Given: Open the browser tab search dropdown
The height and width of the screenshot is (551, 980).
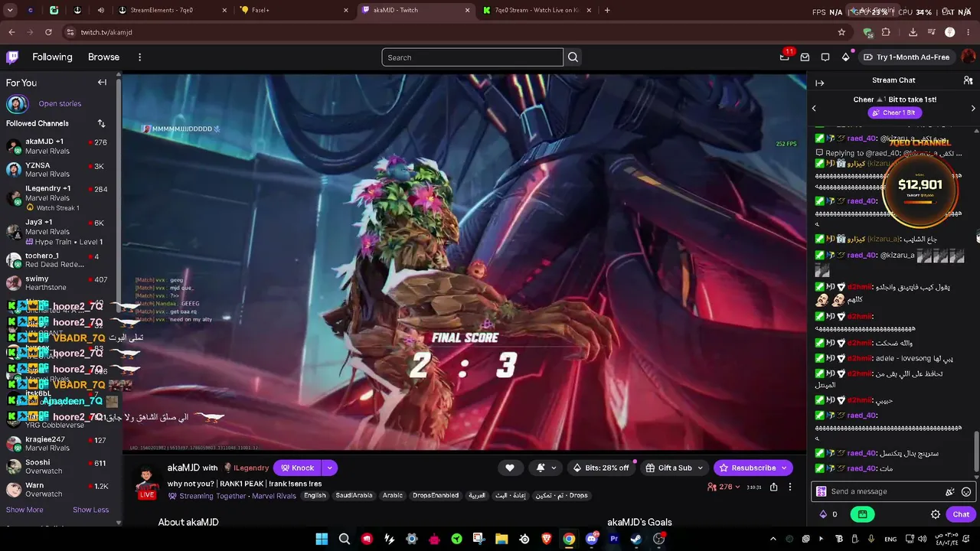Looking at the screenshot, I should pos(11,10).
